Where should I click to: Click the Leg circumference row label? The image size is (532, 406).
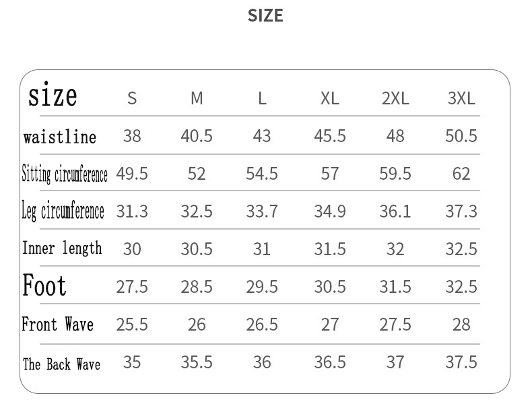(63, 211)
